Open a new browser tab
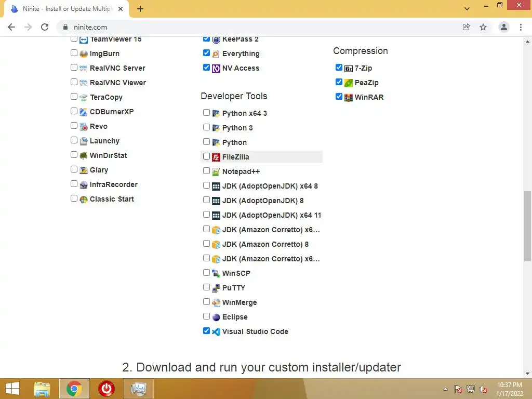Viewport: 532px width, 399px height. click(x=140, y=9)
